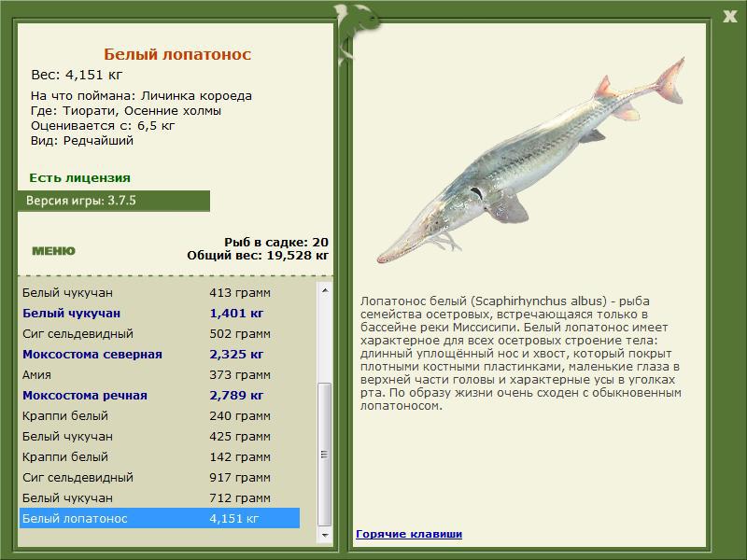
Task: Select Белый чукучан 1,401 кг row
Action: point(160,313)
